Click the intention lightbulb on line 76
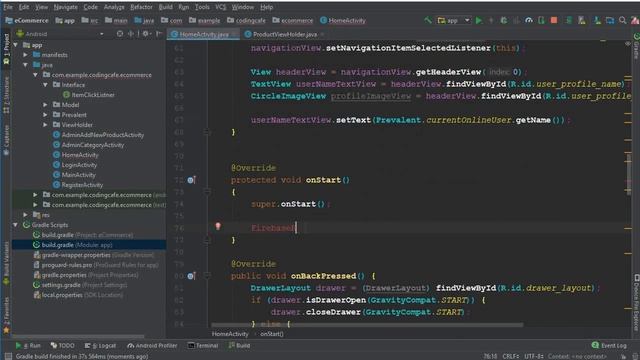The image size is (640, 360). pyautogui.click(x=218, y=226)
